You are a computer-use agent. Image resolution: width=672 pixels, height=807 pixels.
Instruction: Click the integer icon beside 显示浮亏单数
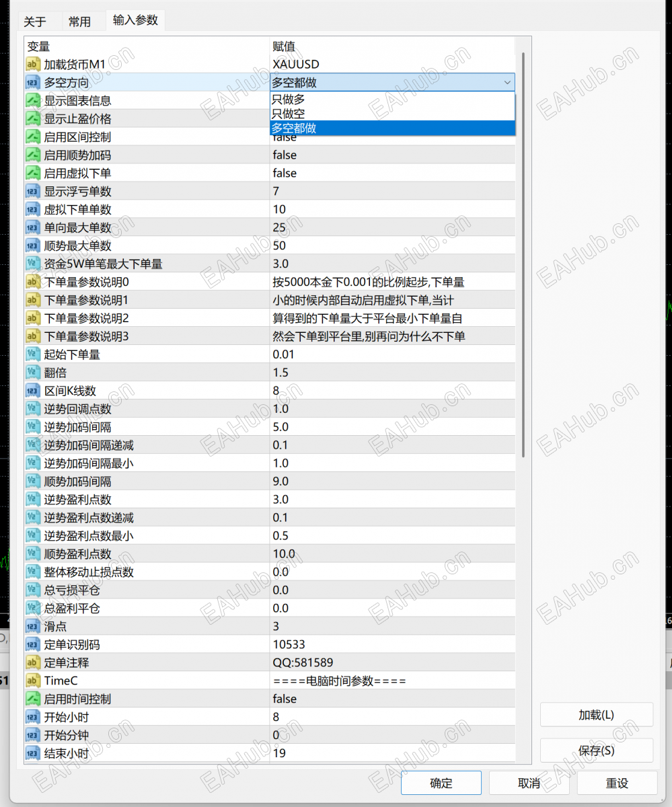tap(33, 192)
